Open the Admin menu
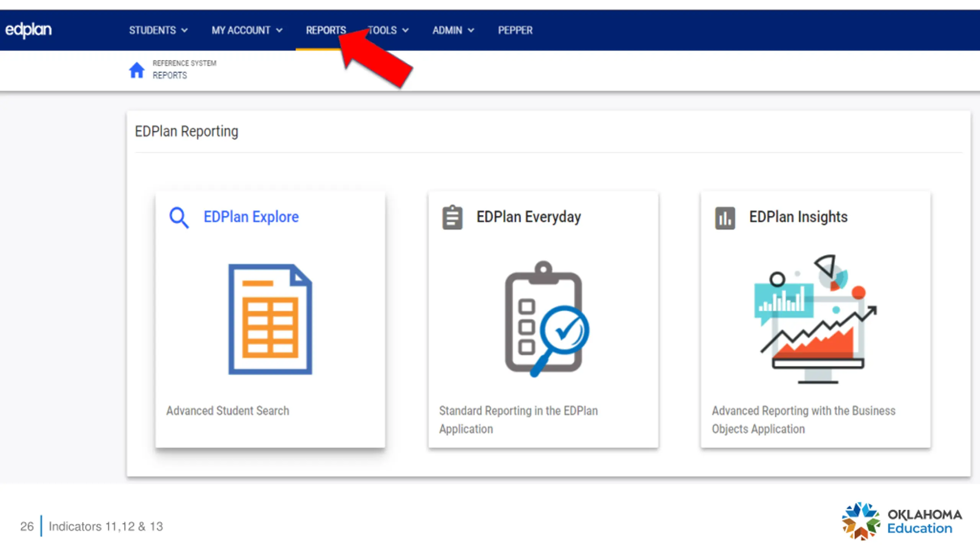980x551 pixels. (453, 30)
